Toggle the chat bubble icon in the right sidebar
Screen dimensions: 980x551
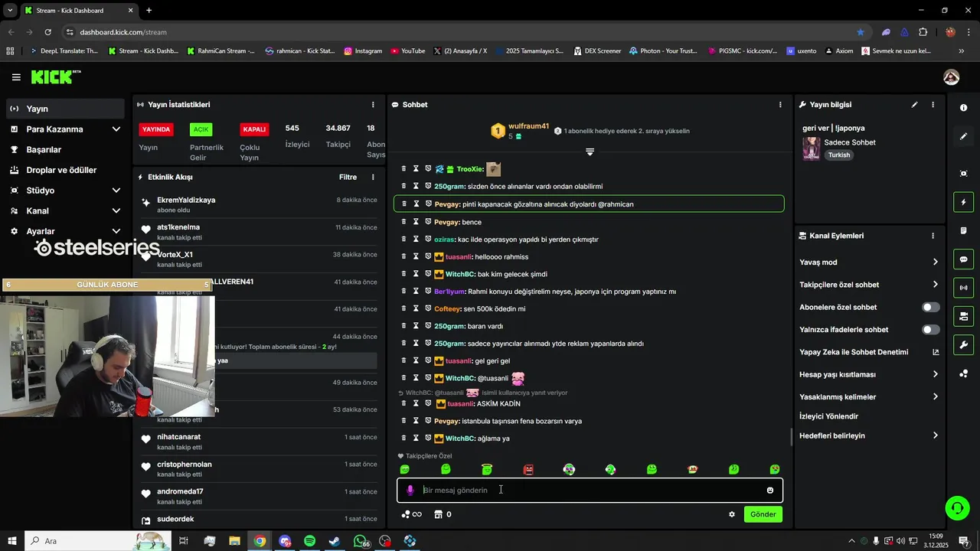963,259
